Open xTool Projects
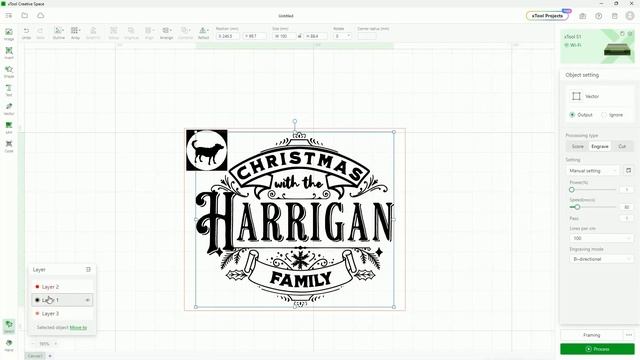 (x=547, y=16)
